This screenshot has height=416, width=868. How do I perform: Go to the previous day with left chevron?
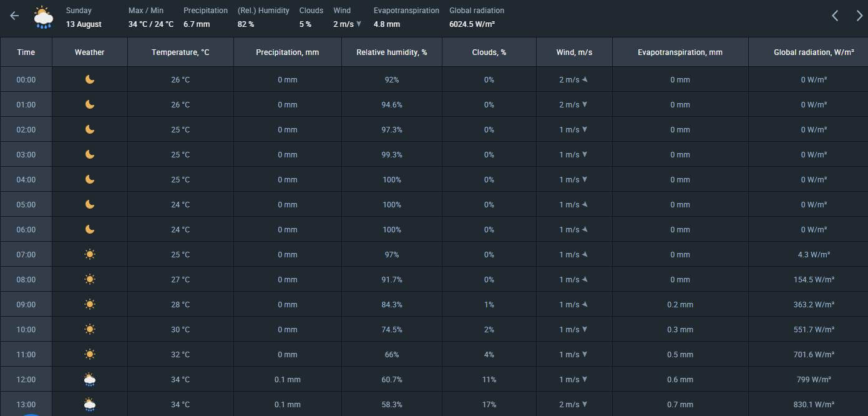[835, 16]
